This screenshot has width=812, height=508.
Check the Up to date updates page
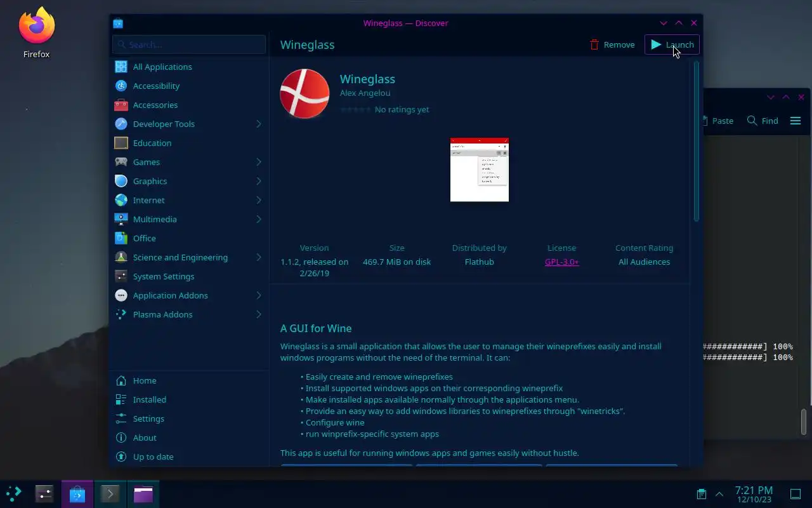pyautogui.click(x=189, y=457)
